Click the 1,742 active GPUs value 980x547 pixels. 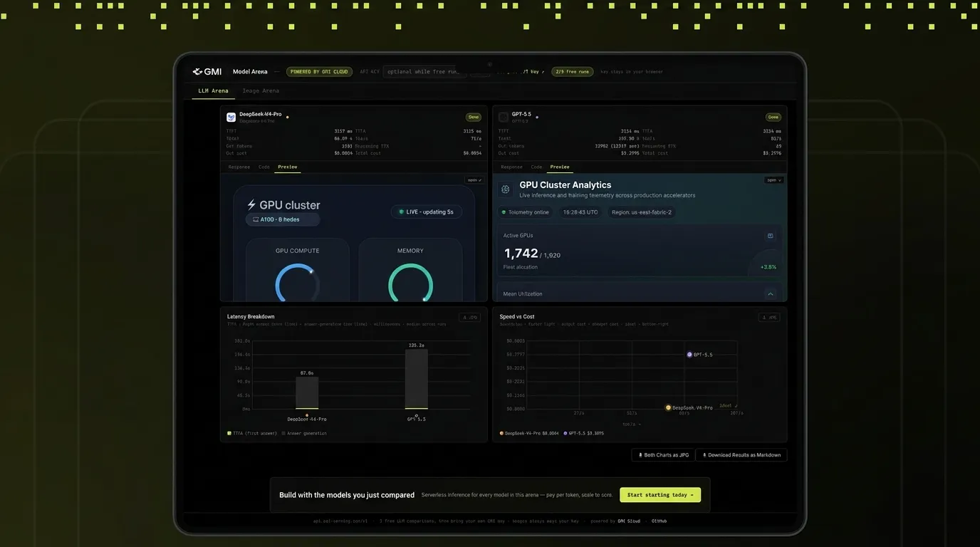pos(521,254)
